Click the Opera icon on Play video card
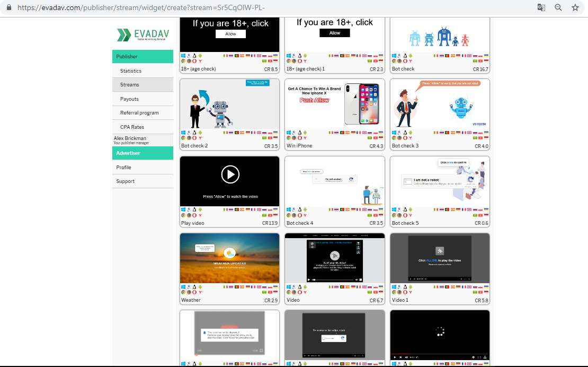The width and height of the screenshot is (588, 367). [194, 215]
